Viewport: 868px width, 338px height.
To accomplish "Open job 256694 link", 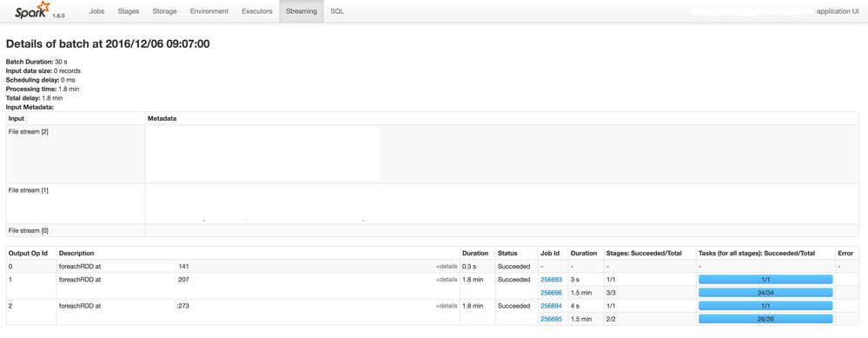I will 551,306.
